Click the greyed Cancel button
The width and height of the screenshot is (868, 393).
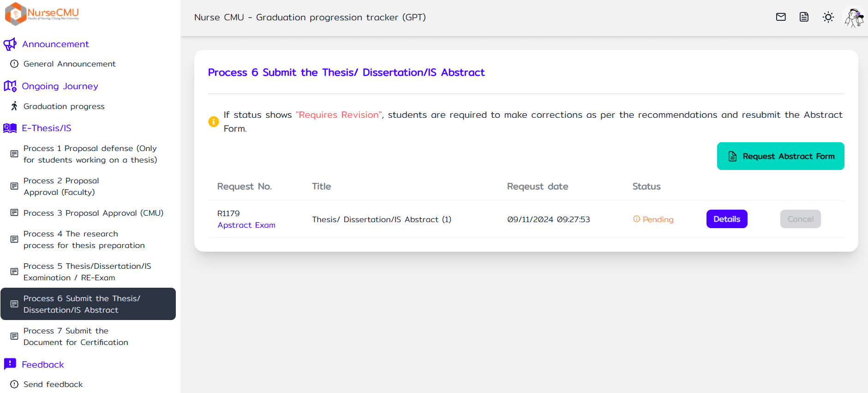pyautogui.click(x=800, y=219)
